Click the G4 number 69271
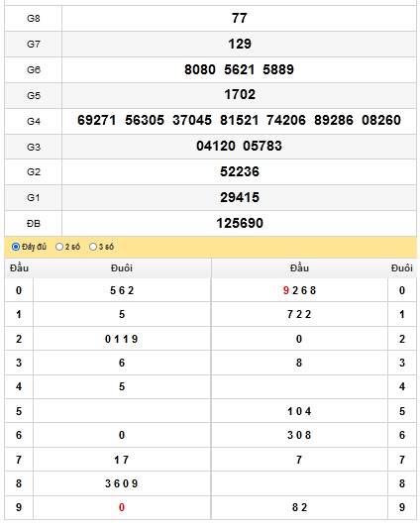This screenshot has height=527, width=420. click(x=97, y=120)
